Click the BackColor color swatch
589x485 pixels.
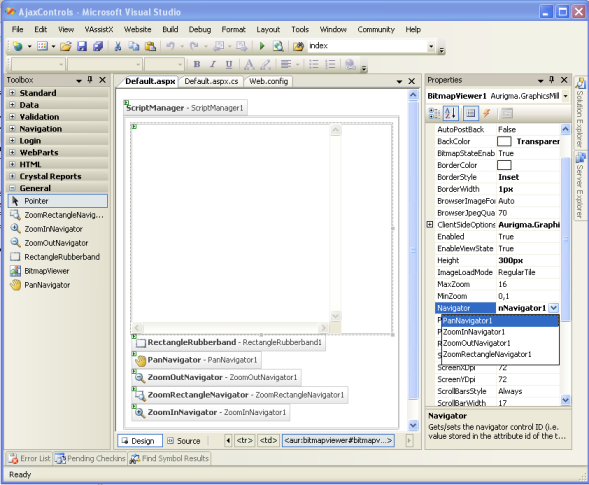[504, 141]
